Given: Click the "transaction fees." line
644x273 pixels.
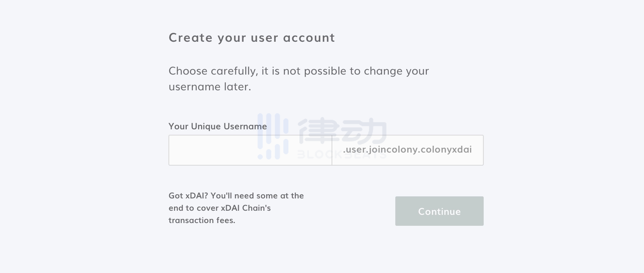Looking at the screenshot, I should (x=202, y=220).
